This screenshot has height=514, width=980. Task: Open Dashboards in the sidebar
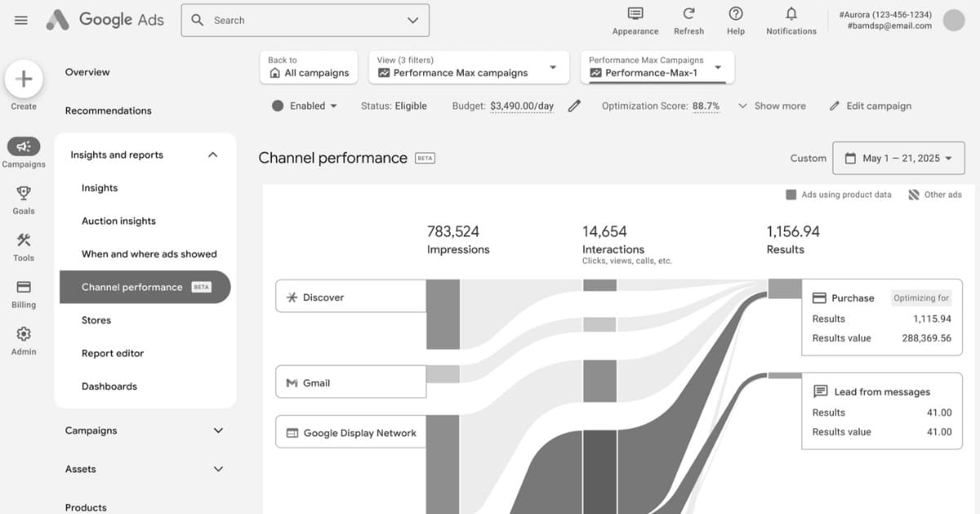coord(109,387)
